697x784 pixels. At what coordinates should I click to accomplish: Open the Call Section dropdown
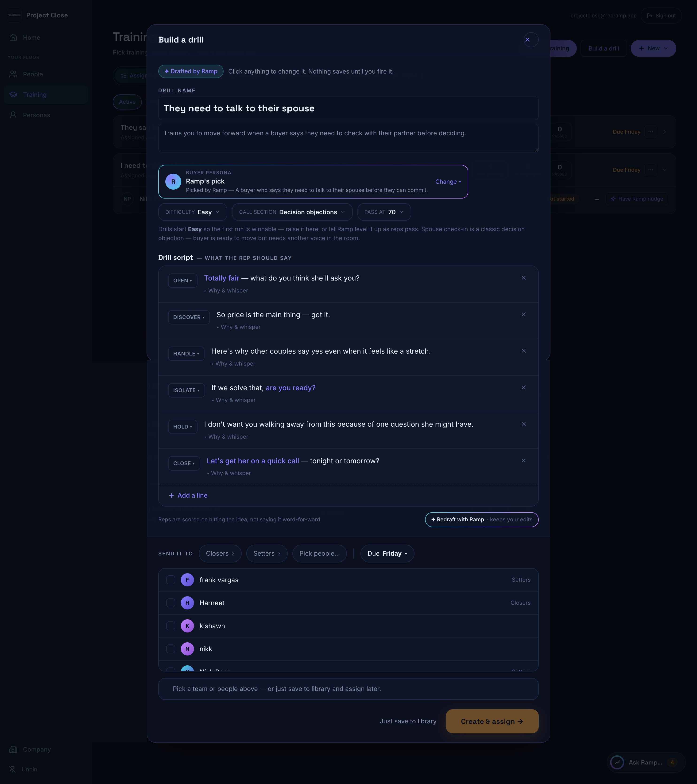[292, 212]
